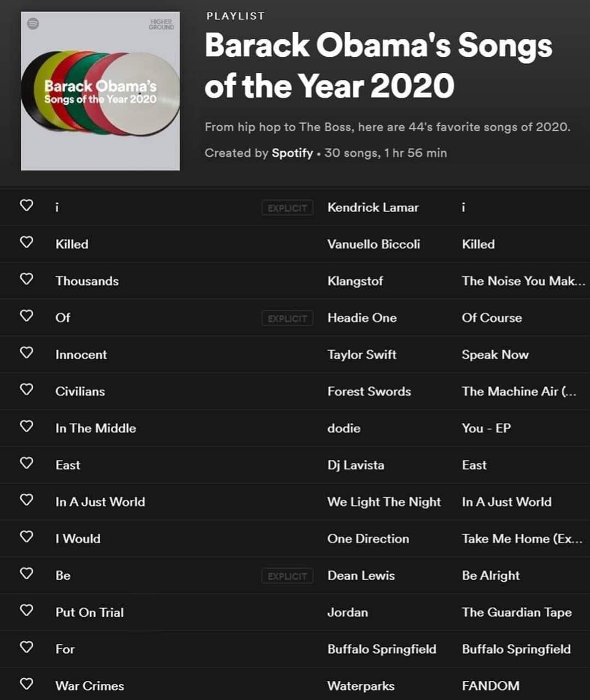Go to Taylor Swift artist page
The width and height of the screenshot is (590, 700).
(362, 354)
